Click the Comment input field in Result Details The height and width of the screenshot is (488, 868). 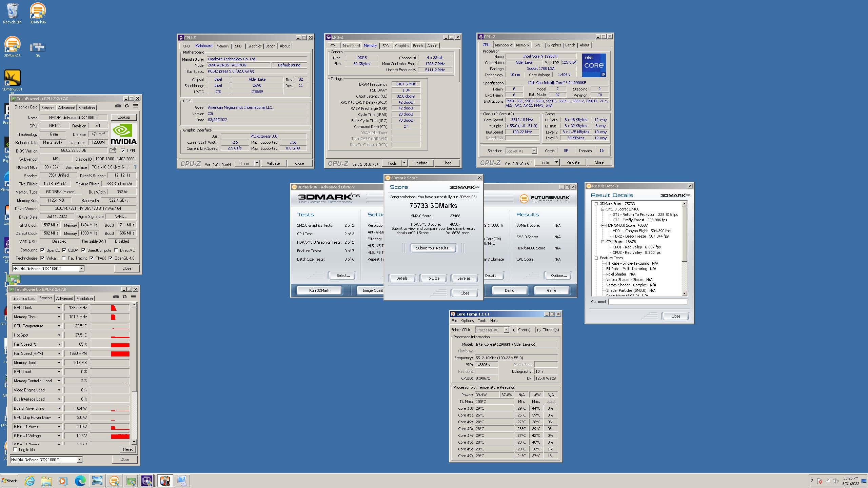click(x=648, y=302)
